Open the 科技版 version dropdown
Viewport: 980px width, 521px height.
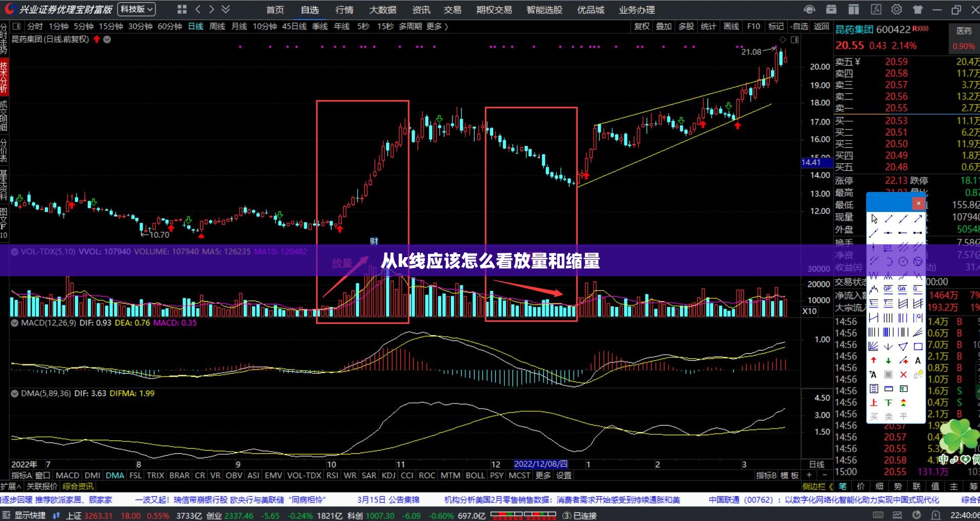(137, 9)
